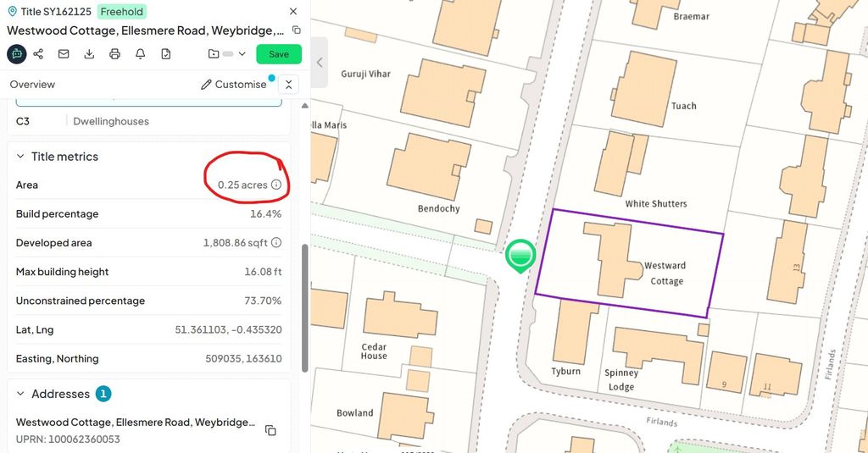Viewport: 868px width, 453px height.
Task: Click the Area info icon
Action: pos(276,185)
